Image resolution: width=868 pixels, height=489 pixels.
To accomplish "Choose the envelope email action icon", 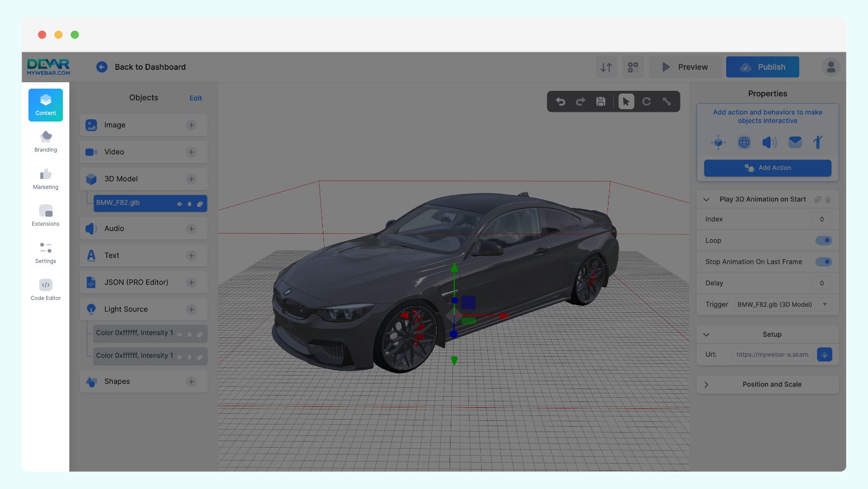I will (795, 142).
